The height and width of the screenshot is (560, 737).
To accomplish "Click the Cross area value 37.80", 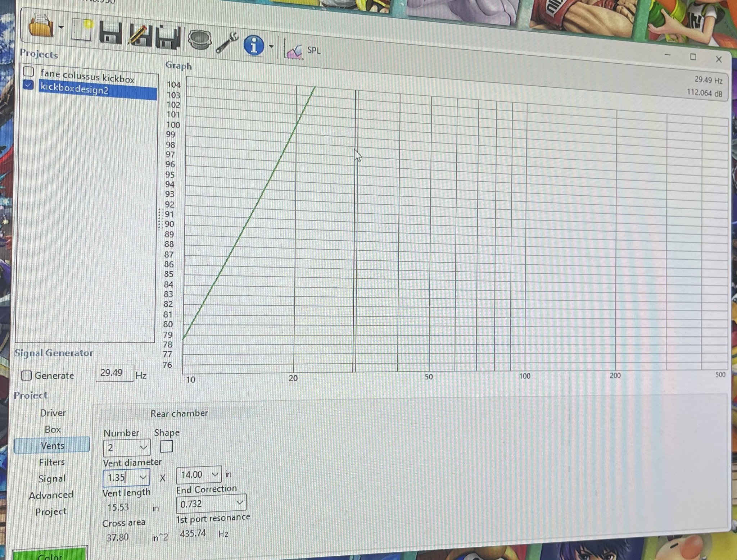I will [x=118, y=537].
